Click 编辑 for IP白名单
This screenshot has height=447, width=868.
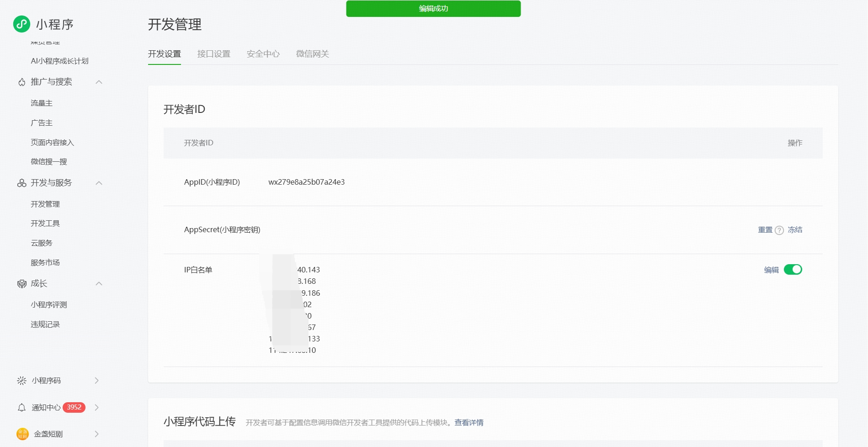(x=771, y=270)
